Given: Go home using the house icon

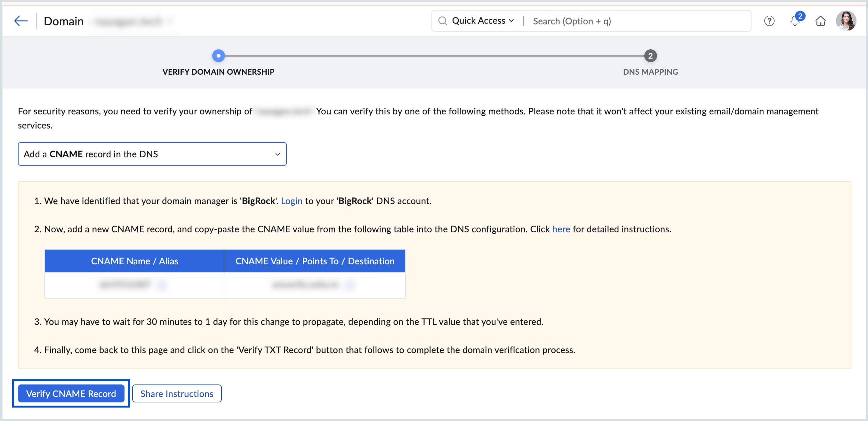Looking at the screenshot, I should [821, 21].
